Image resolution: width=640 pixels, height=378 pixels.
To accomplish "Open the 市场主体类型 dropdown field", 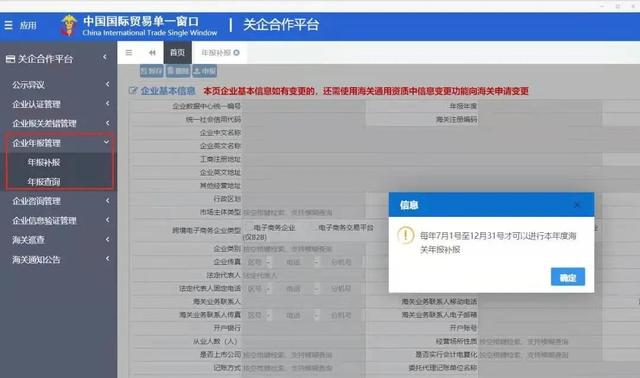I will click(x=303, y=212).
